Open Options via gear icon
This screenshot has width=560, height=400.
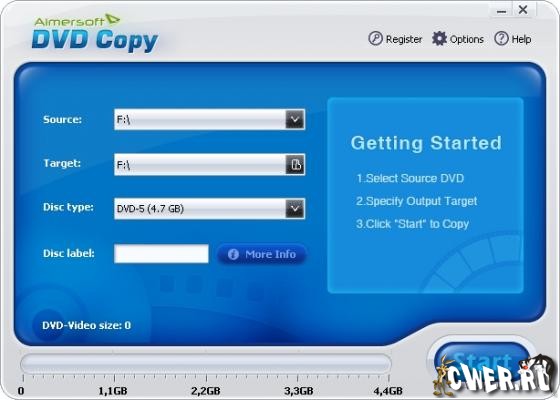click(439, 38)
